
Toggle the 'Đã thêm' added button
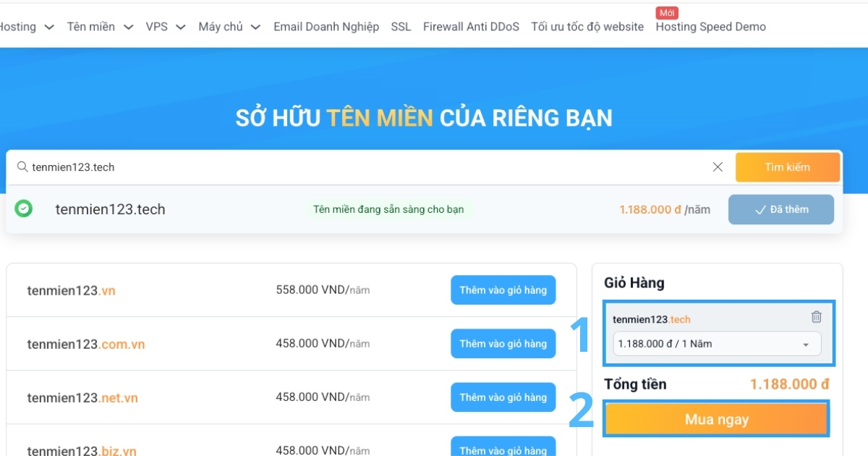click(780, 210)
